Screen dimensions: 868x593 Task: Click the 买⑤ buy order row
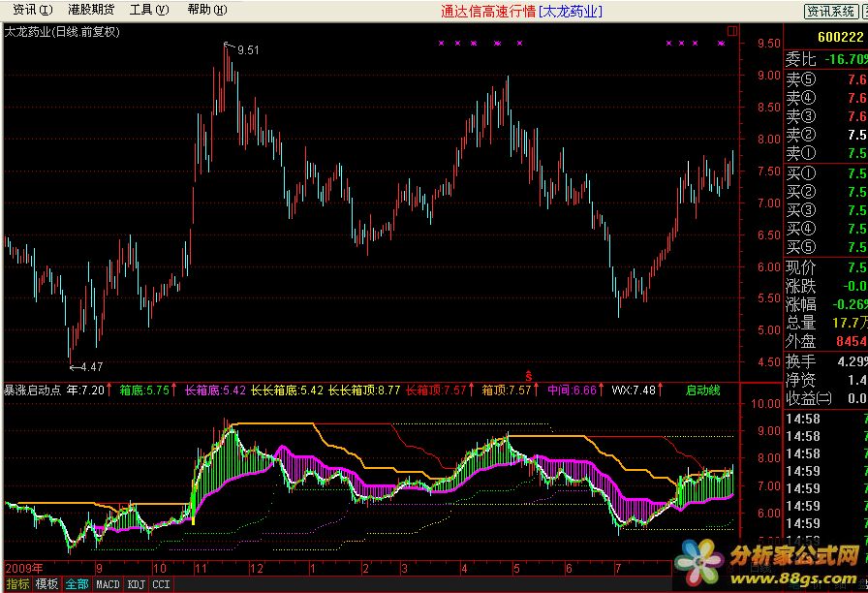pos(826,247)
